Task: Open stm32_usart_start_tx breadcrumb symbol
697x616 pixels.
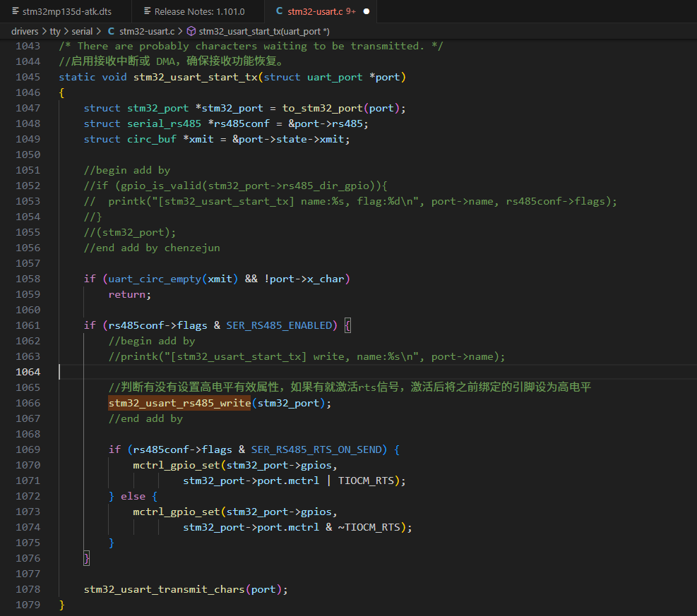Action: tap(264, 32)
